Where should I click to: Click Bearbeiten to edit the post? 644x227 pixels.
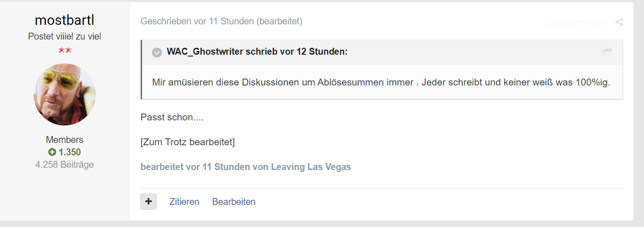click(234, 202)
